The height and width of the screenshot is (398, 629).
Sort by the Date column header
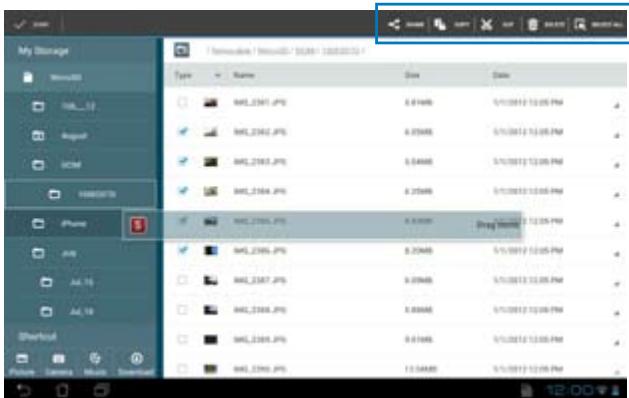(501, 75)
